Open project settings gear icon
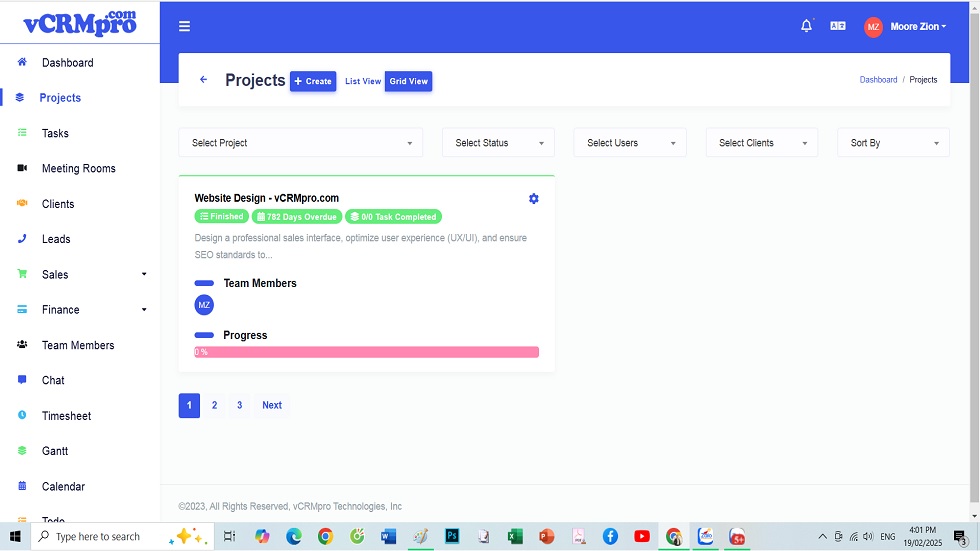The width and height of the screenshot is (980, 551). [533, 199]
